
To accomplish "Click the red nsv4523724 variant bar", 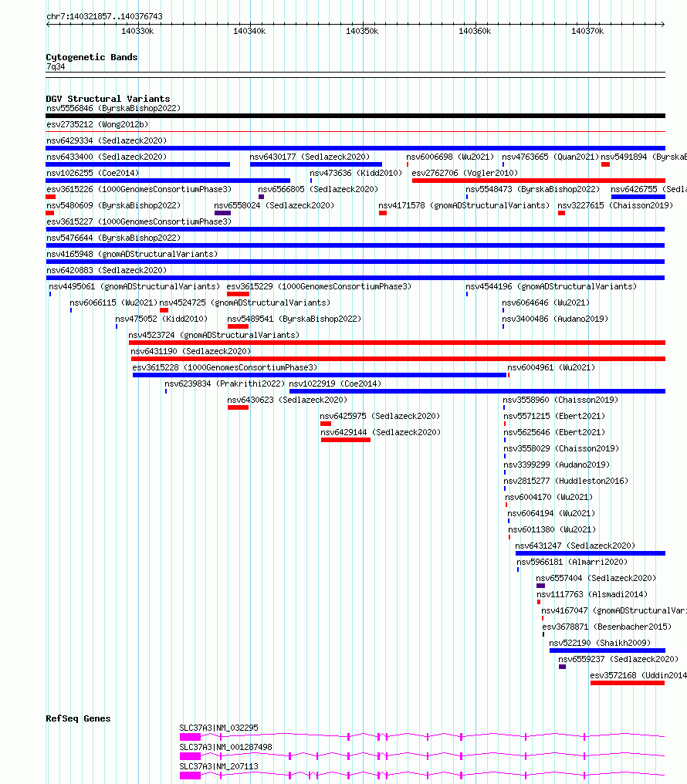I will pyautogui.click(x=397, y=343).
